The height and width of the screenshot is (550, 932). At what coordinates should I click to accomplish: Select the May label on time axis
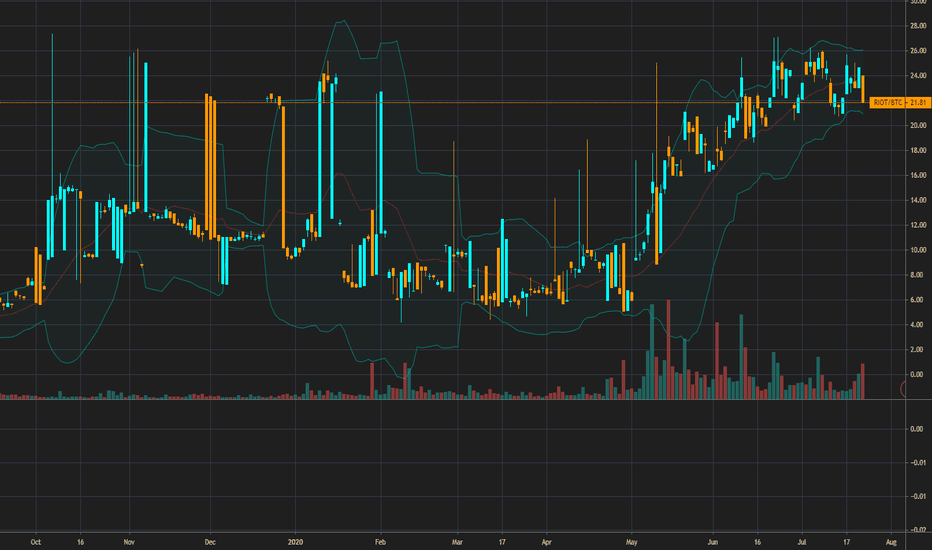(x=632, y=542)
